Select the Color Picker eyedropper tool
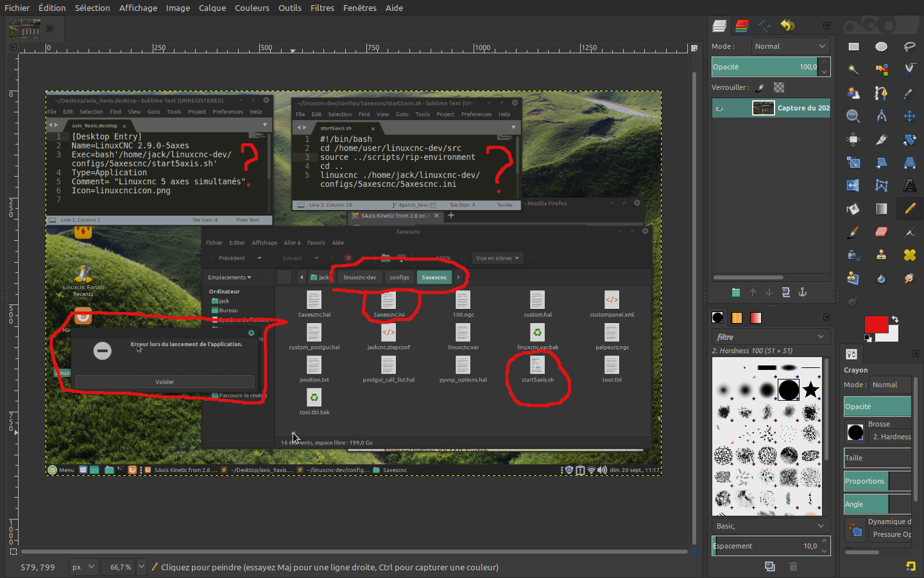Screen dimensions: 924x578 (910, 93)
